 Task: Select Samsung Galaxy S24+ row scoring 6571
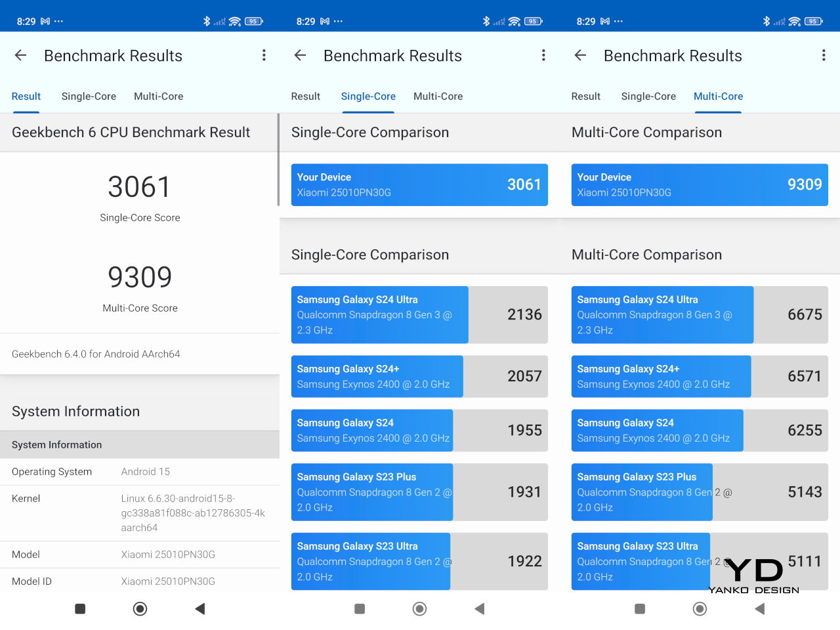(700, 377)
